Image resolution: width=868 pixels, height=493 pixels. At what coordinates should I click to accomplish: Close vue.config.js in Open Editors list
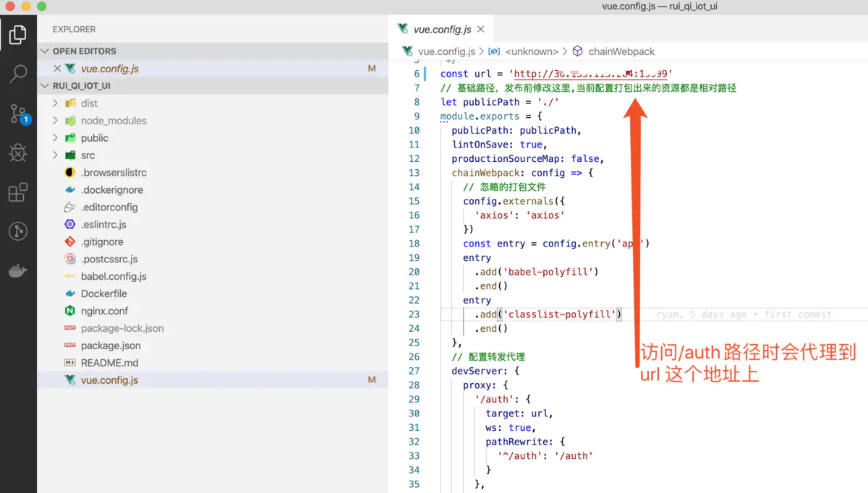pyautogui.click(x=57, y=69)
